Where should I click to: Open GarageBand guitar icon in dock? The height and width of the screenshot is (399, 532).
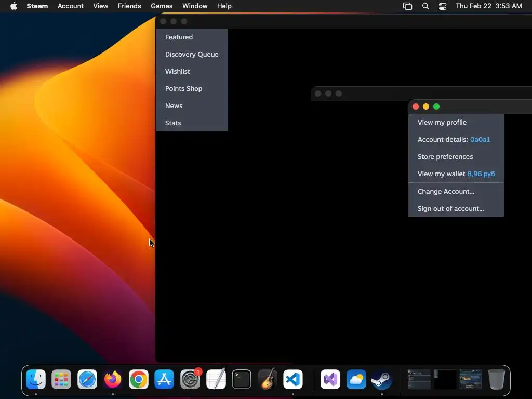click(268, 379)
